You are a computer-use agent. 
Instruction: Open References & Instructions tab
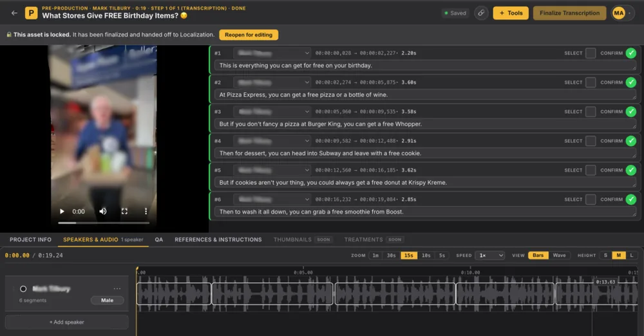tap(218, 239)
